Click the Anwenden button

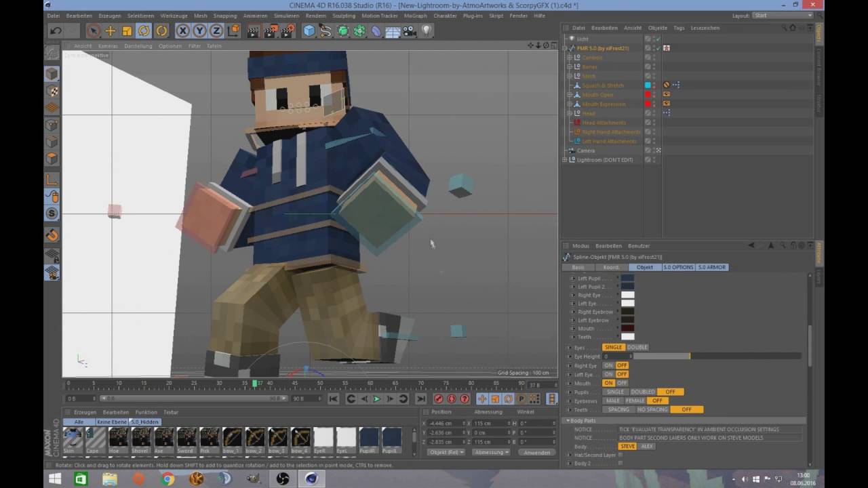pos(536,452)
